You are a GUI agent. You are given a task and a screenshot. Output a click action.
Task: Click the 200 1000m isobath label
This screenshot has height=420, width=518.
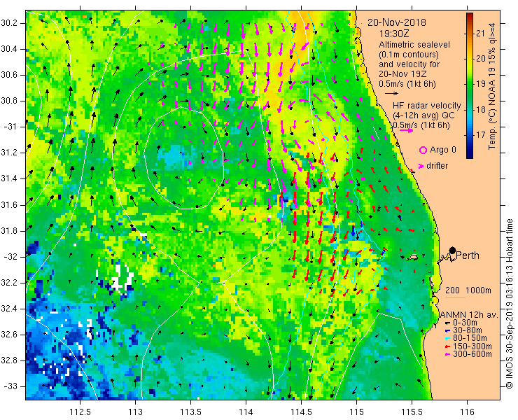coord(468,290)
